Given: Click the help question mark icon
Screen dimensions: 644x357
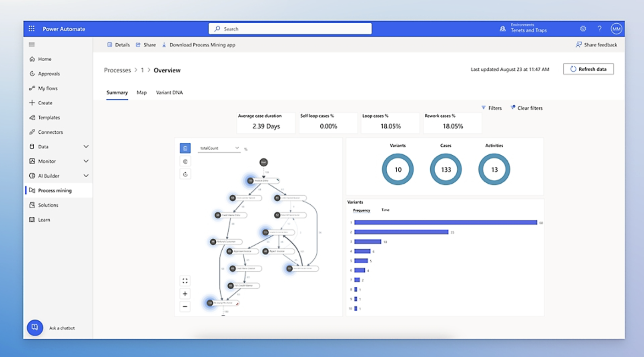Looking at the screenshot, I should [600, 29].
